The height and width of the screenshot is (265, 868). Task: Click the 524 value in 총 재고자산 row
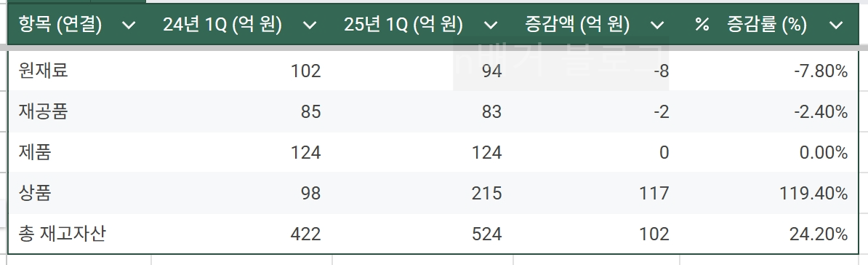[x=487, y=234]
